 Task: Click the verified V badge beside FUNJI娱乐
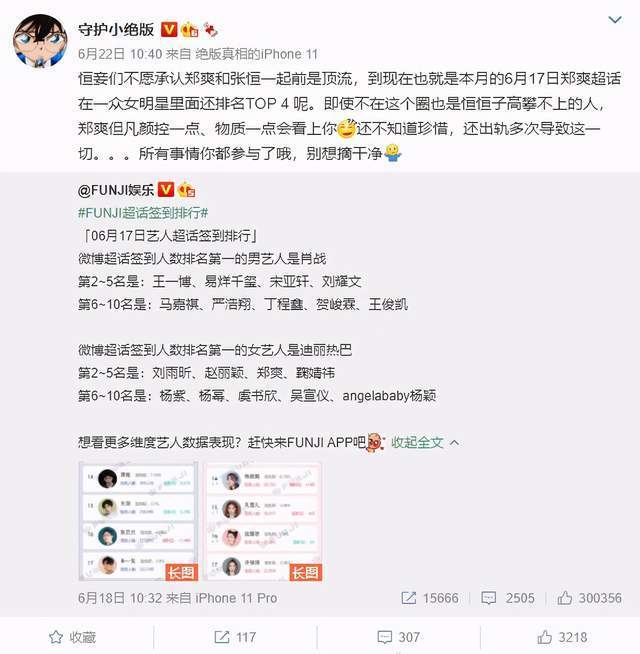pos(166,190)
